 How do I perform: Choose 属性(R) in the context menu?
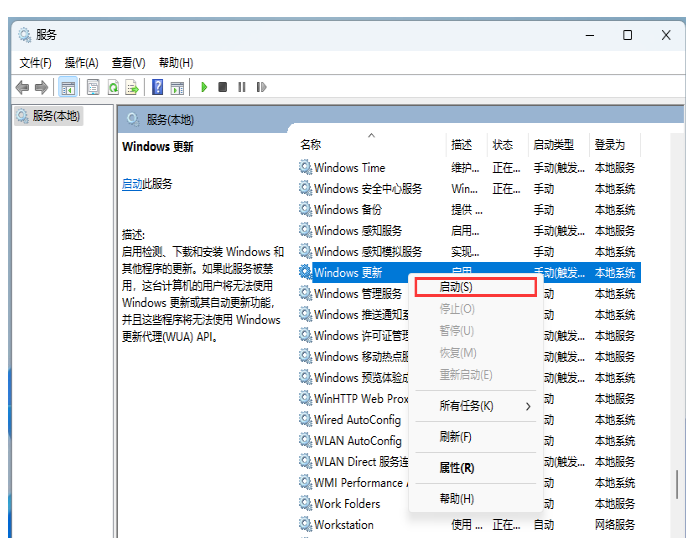(476, 468)
